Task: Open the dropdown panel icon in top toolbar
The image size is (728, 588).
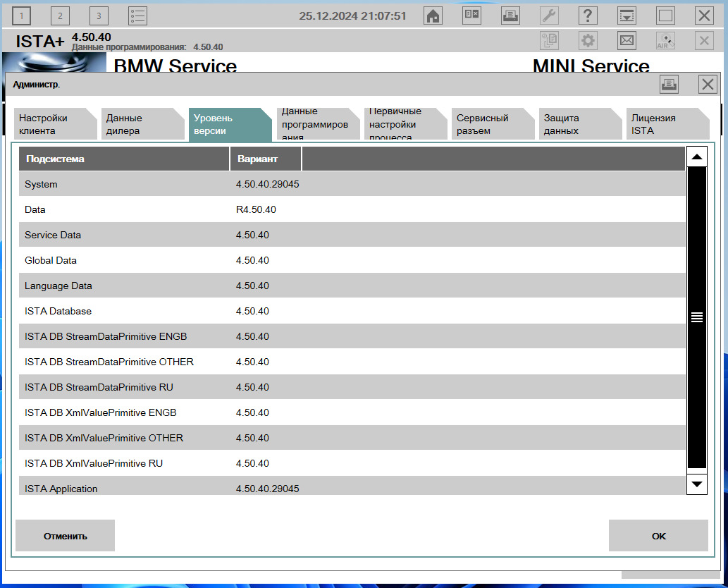Action: (x=627, y=16)
